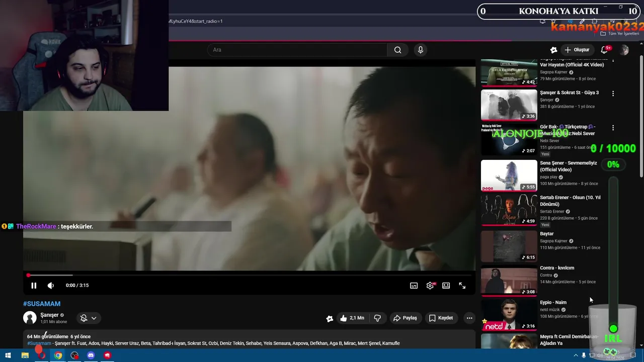Click the Baytar video thumbnail

click(509, 246)
